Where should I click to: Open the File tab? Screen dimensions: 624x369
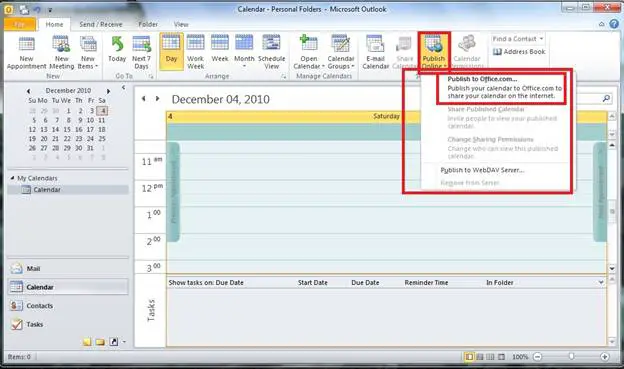coord(20,24)
